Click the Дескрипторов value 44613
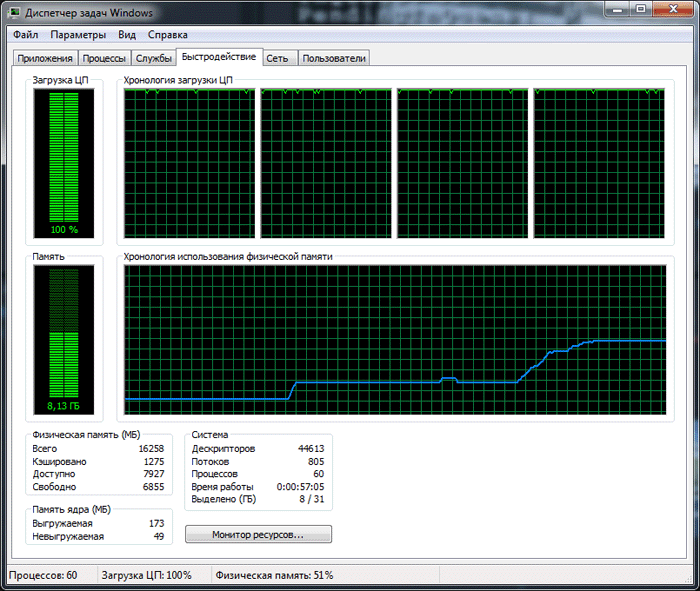 (x=311, y=449)
